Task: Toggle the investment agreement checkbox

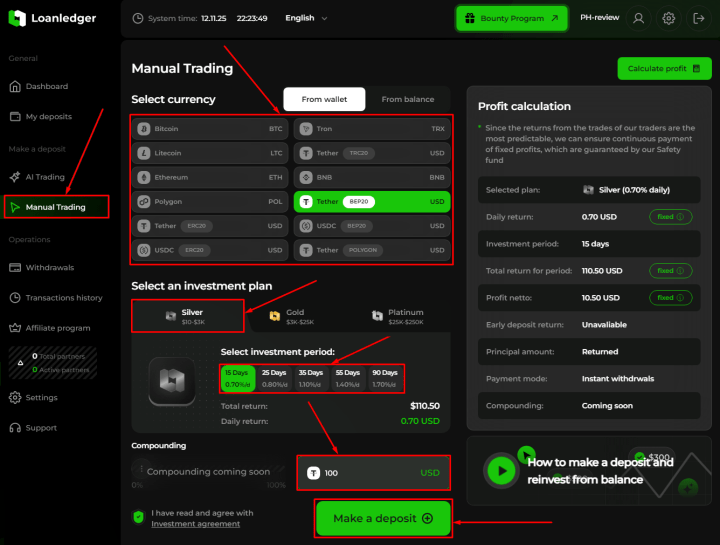Action: (139, 517)
